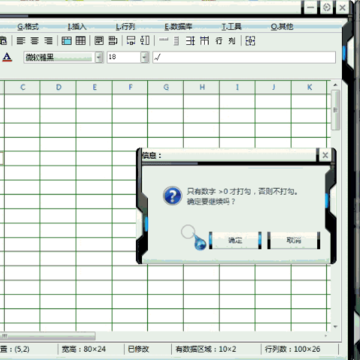Click the dashed selection grid icon
The width and height of the screenshot is (360, 360).
click(x=250, y=41)
